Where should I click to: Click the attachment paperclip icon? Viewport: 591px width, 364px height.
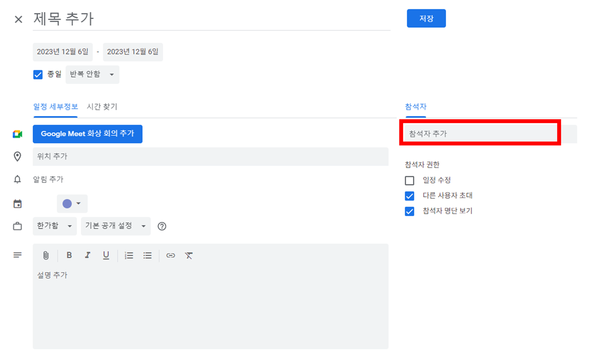(46, 255)
